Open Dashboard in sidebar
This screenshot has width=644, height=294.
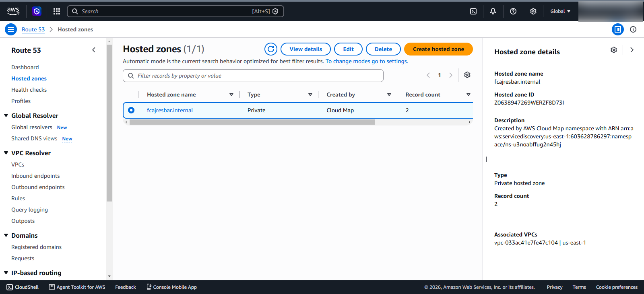(25, 67)
